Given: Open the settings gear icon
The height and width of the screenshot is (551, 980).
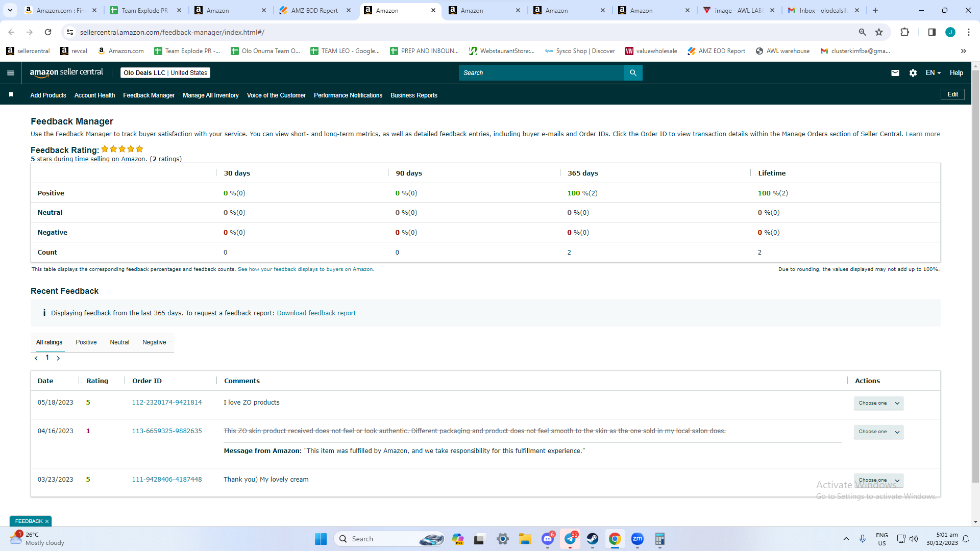Looking at the screenshot, I should (x=913, y=73).
